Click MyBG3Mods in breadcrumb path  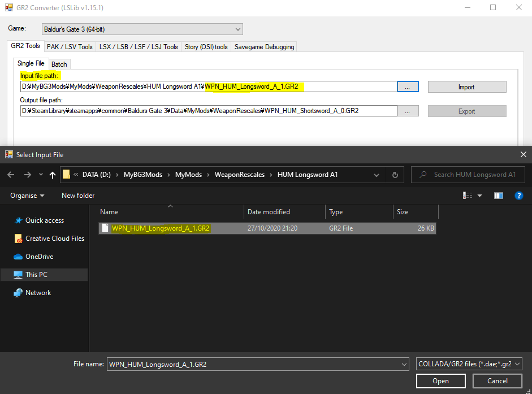click(143, 175)
